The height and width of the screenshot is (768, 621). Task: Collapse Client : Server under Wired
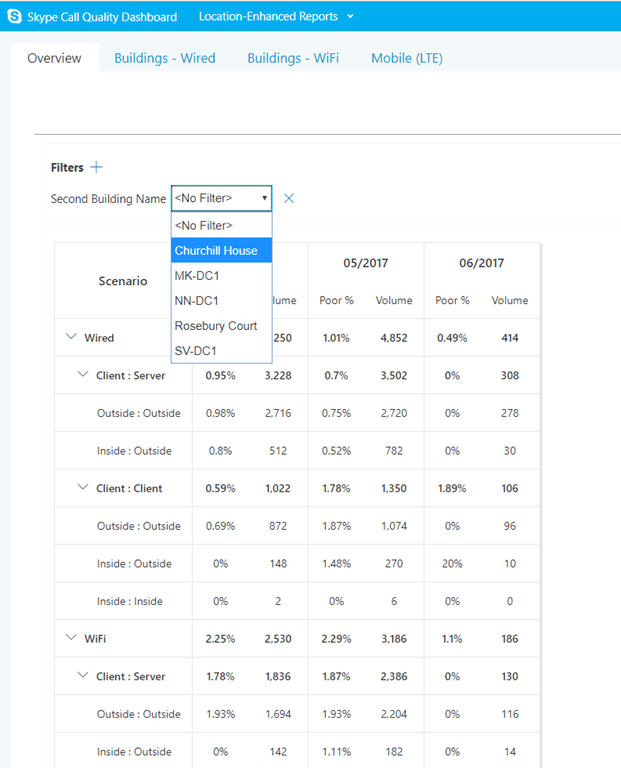[x=84, y=375]
